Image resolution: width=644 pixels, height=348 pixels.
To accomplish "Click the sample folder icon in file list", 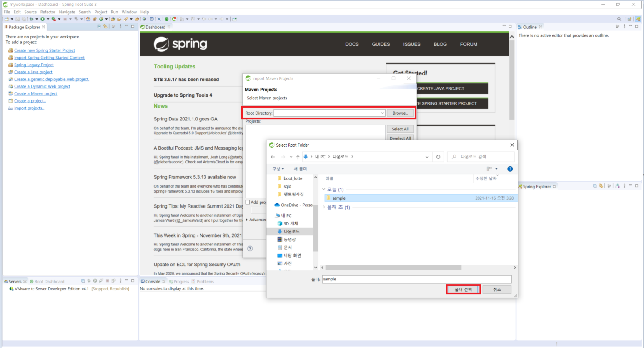I will click(x=328, y=198).
